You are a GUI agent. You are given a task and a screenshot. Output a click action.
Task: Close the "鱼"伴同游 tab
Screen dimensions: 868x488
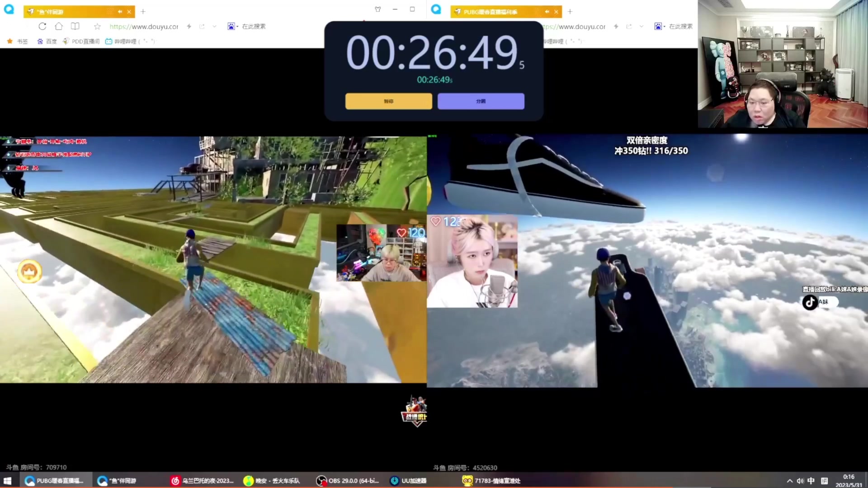point(129,12)
